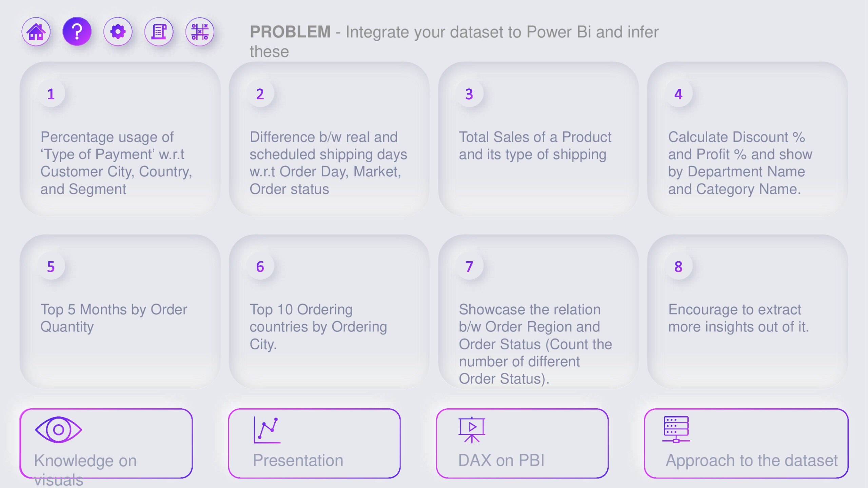The image size is (868, 488).
Task: Click Encourage to extract more insights card
Action: click(747, 318)
